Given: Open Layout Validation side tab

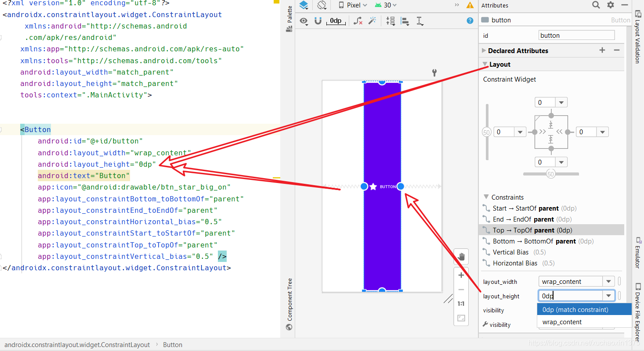Looking at the screenshot, I should (637, 37).
